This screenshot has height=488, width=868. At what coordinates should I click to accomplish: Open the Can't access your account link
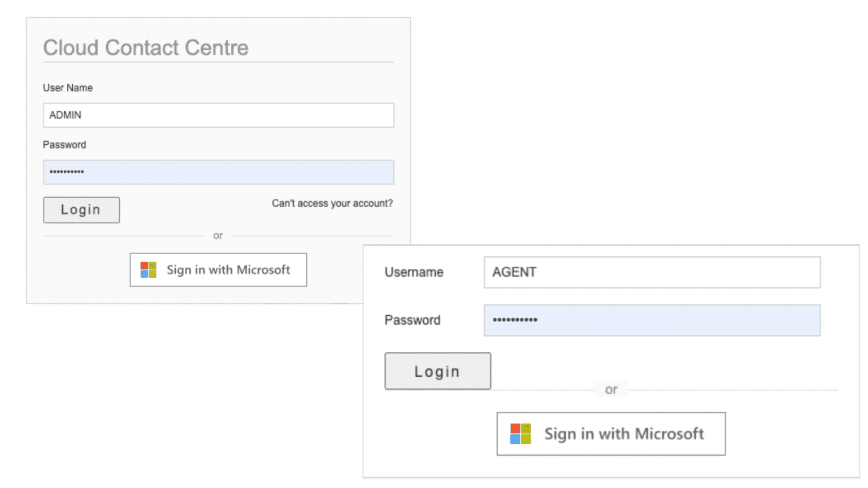coord(332,203)
